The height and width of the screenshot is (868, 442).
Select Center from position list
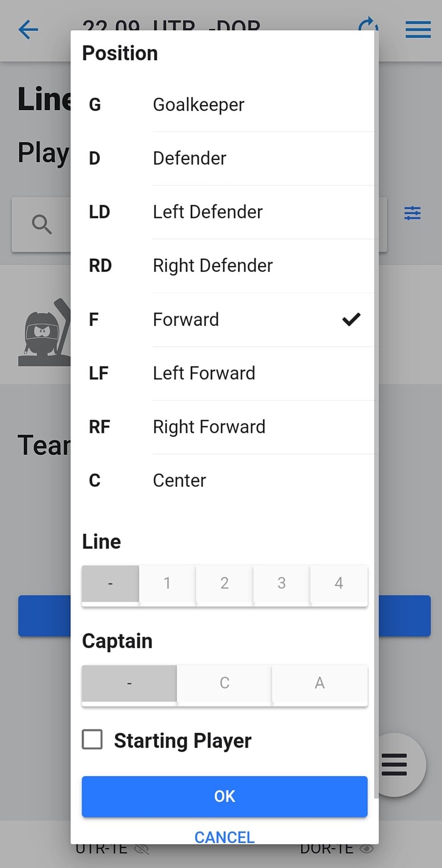click(x=179, y=481)
